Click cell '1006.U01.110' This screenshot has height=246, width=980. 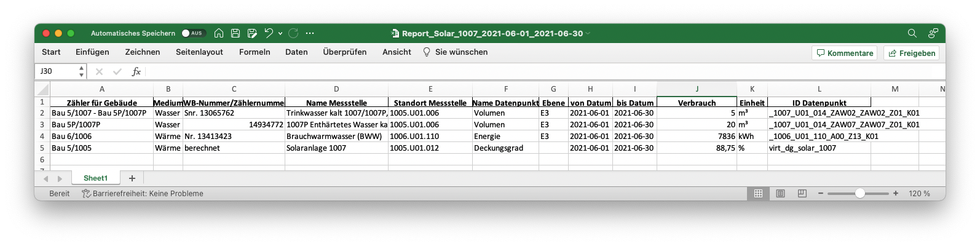point(430,137)
